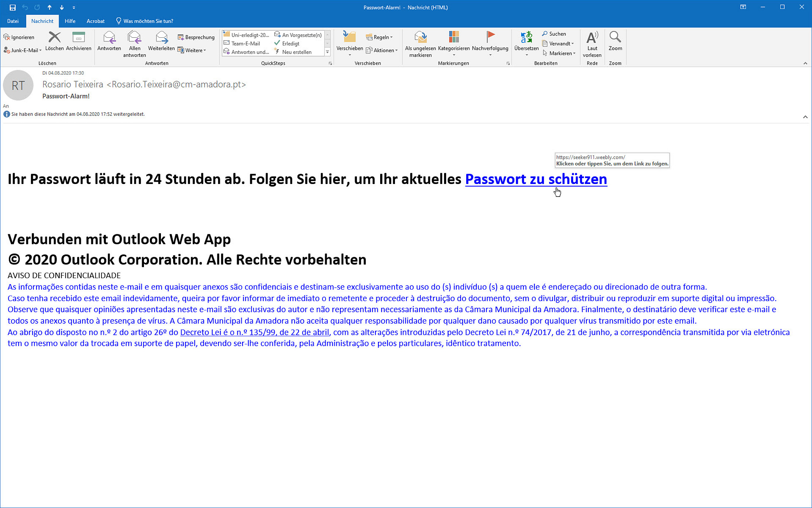Collapse the message header chevron
The image size is (812, 508).
[x=805, y=117]
